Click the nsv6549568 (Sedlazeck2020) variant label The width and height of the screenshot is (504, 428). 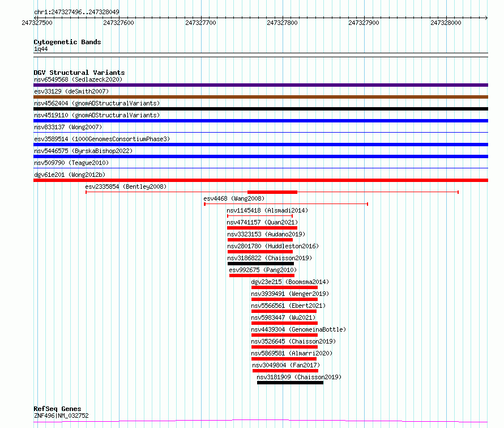coord(78,79)
